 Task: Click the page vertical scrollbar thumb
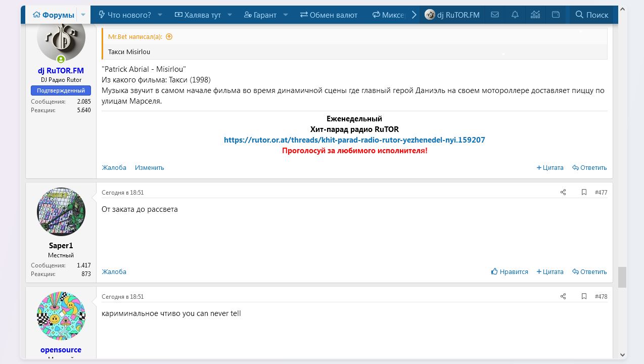(622, 277)
